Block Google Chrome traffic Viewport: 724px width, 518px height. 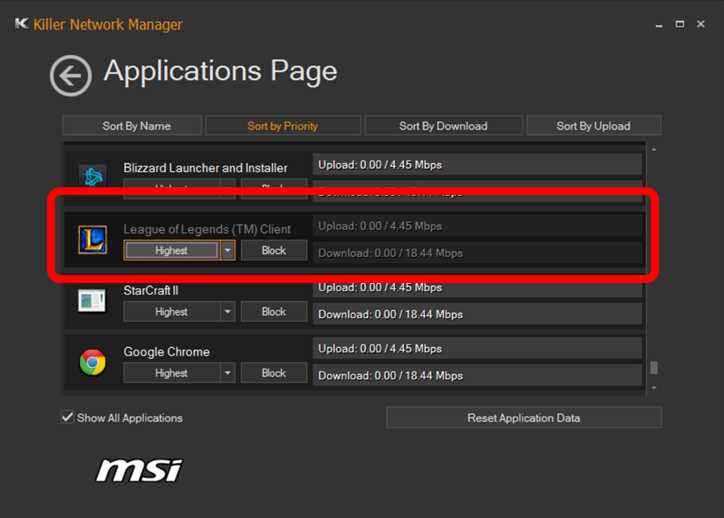click(274, 373)
